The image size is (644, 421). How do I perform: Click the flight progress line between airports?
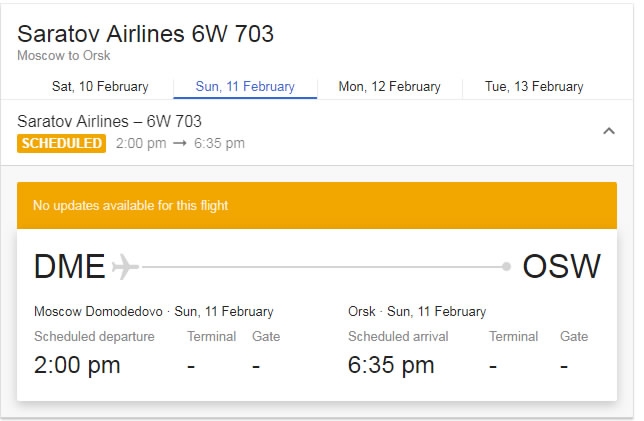point(320,267)
